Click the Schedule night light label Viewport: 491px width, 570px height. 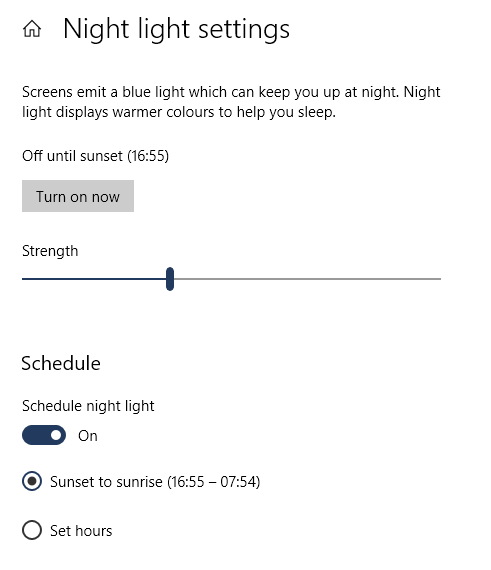pyautogui.click(x=88, y=406)
